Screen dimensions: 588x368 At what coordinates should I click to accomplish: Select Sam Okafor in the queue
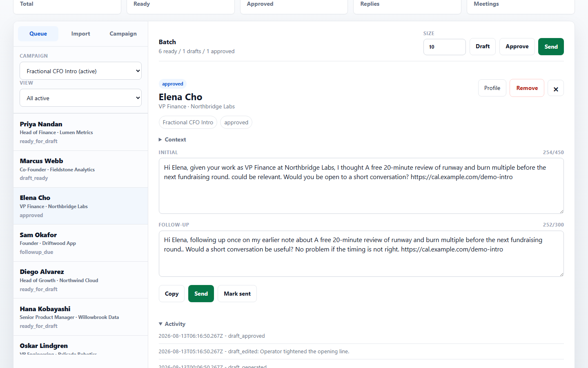pyautogui.click(x=81, y=243)
